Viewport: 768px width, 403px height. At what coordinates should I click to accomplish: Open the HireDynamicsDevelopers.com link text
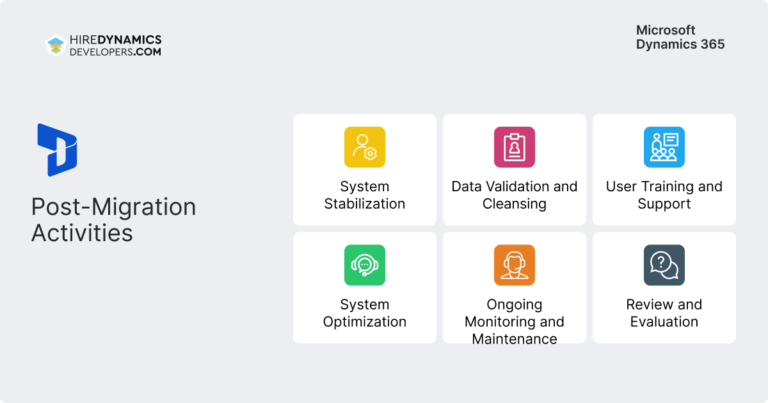pos(116,46)
